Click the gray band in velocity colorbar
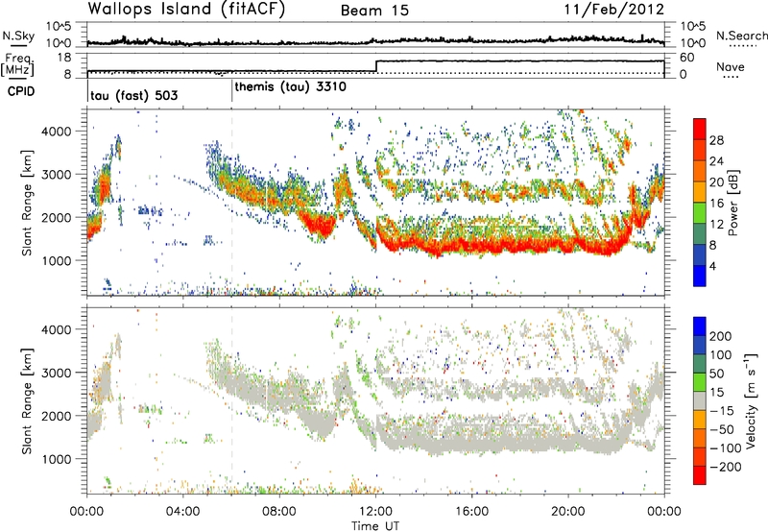This screenshot has height=532, width=768. tap(700, 400)
